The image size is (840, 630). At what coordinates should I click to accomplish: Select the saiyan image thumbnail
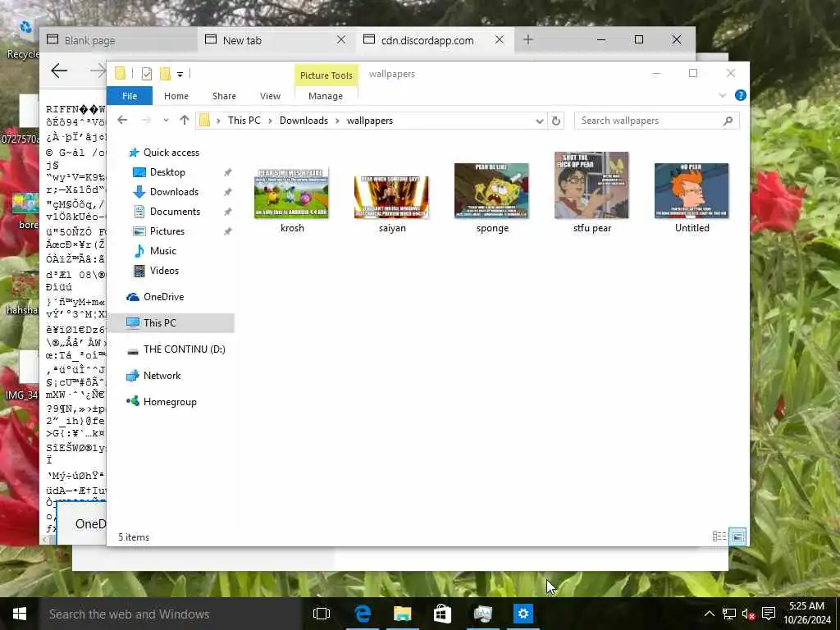coord(391,197)
